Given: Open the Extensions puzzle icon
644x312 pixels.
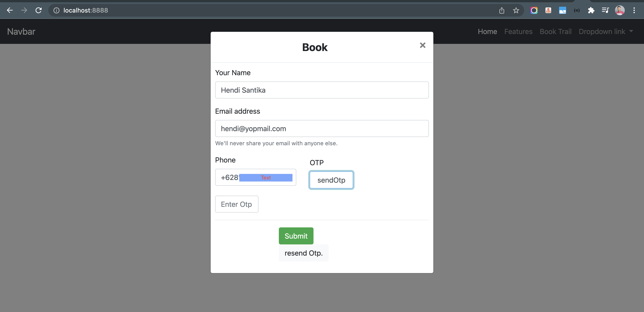Looking at the screenshot, I should [591, 10].
